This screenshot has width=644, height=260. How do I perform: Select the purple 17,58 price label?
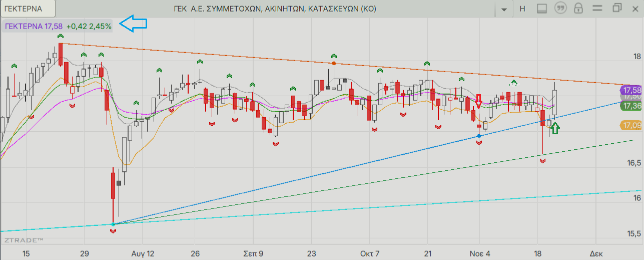[x=631, y=90]
